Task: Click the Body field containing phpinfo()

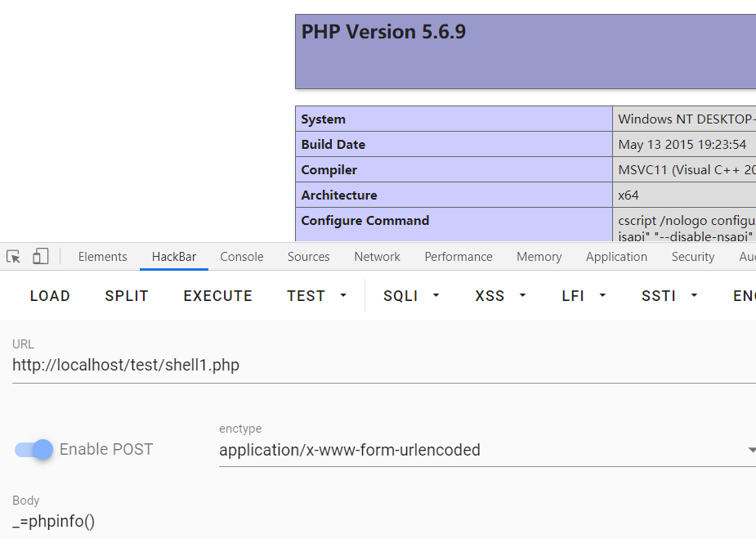Action: point(384,522)
